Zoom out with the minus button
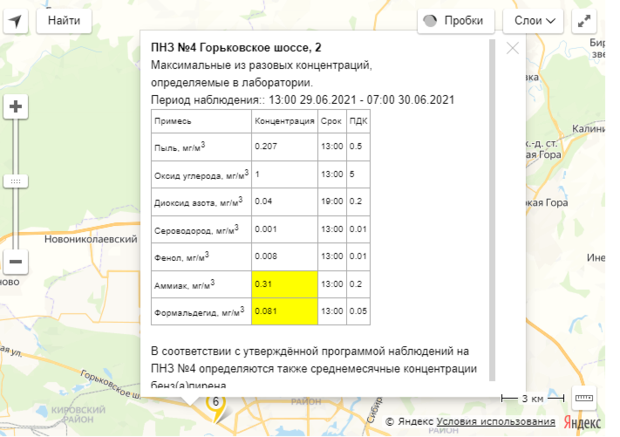620x437 pixels. pyautogui.click(x=16, y=262)
